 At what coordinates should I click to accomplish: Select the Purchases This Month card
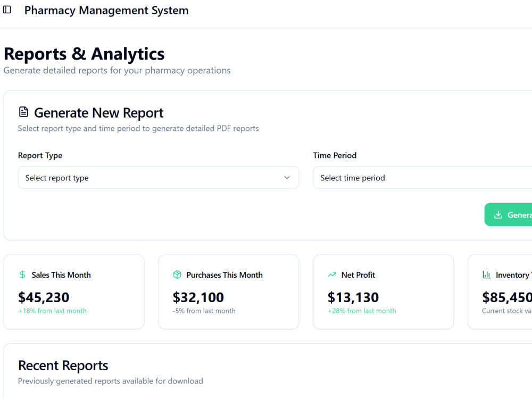[x=229, y=292]
